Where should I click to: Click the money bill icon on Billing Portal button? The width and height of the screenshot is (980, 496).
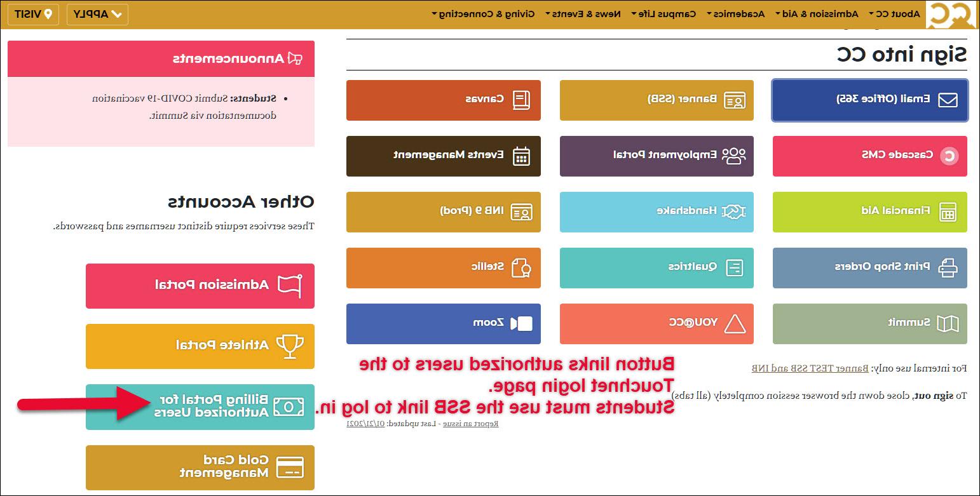pos(289,406)
